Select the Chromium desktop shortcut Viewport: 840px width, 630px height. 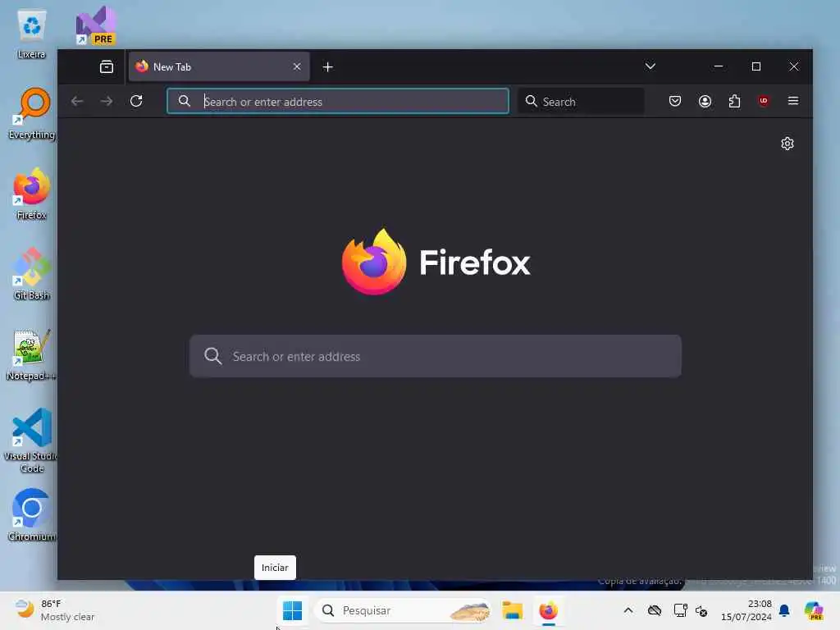pos(31,515)
